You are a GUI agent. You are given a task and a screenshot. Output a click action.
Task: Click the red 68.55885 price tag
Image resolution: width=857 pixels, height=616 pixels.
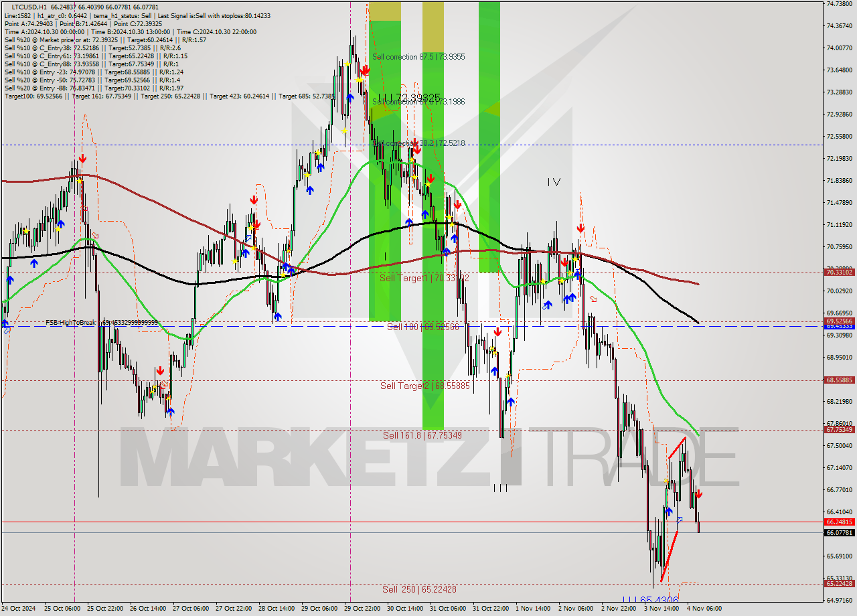(839, 380)
